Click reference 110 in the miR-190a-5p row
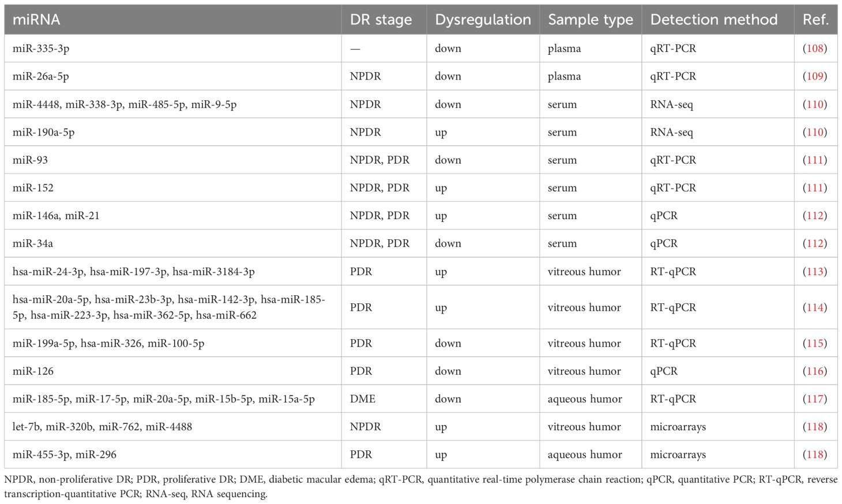The image size is (842, 504). (815, 132)
